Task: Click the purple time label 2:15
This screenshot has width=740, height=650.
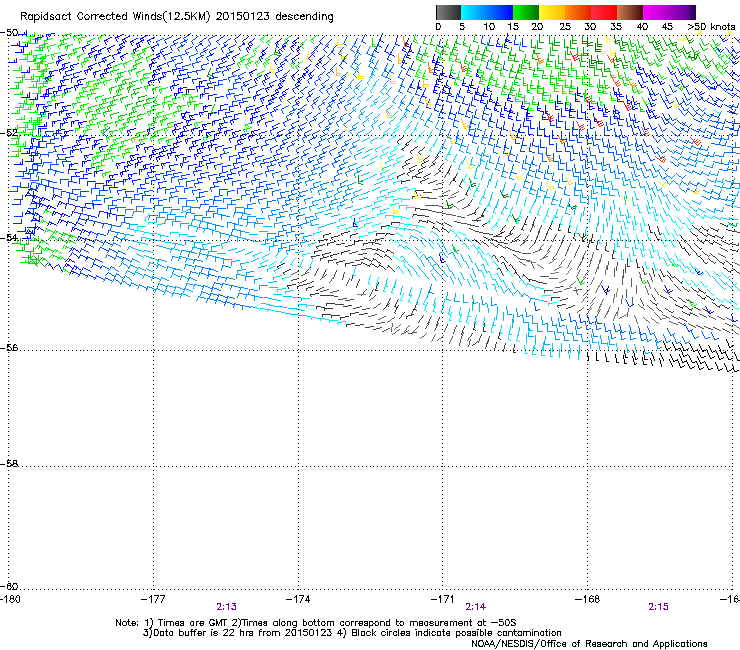Action: point(658,607)
